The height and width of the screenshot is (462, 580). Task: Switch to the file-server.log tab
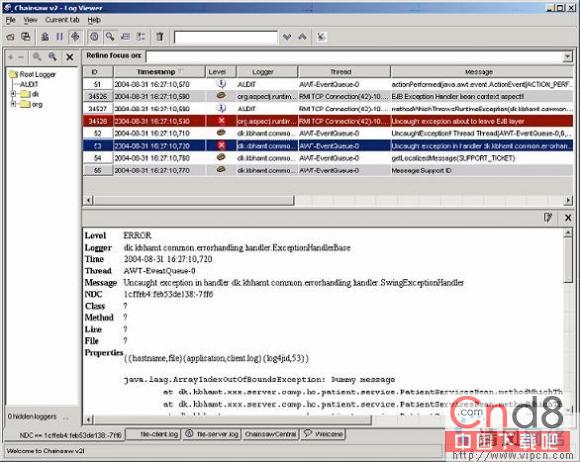[212, 434]
